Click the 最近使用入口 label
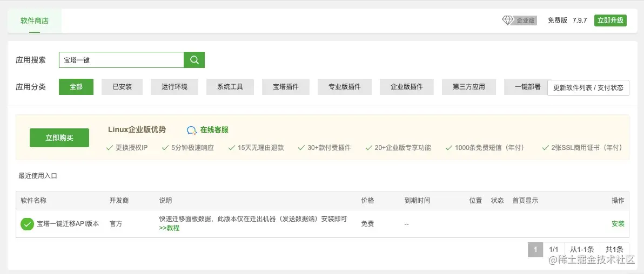This screenshot has height=274, width=644. (x=38, y=176)
